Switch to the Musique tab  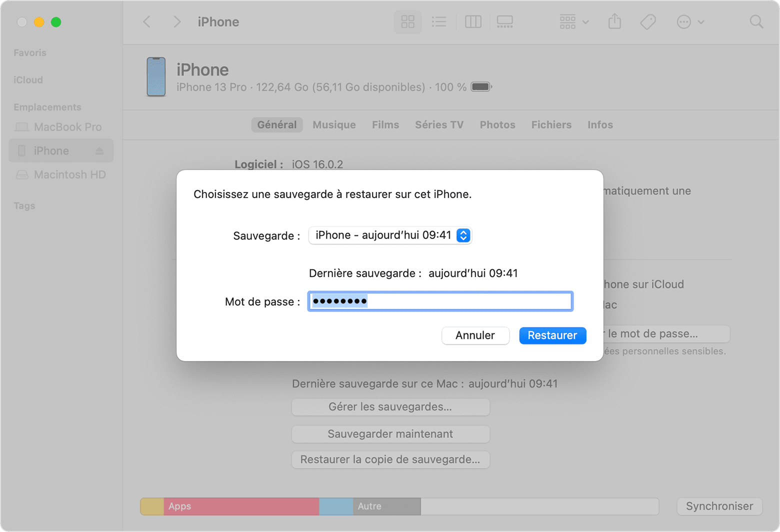(x=334, y=124)
